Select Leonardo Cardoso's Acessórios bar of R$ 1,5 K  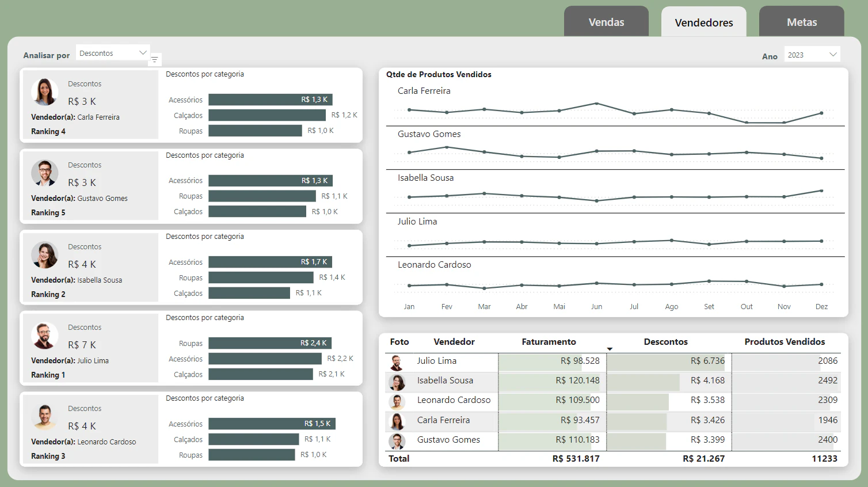pyautogui.click(x=272, y=424)
